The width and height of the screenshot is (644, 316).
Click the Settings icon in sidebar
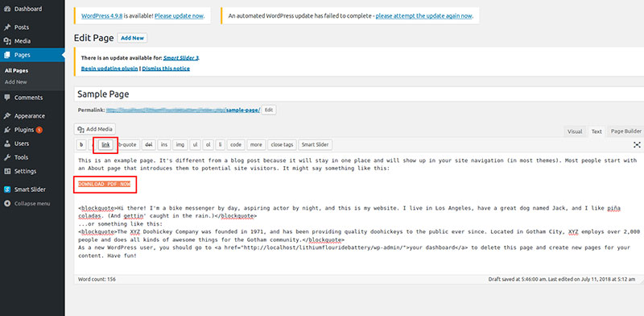pos(7,171)
